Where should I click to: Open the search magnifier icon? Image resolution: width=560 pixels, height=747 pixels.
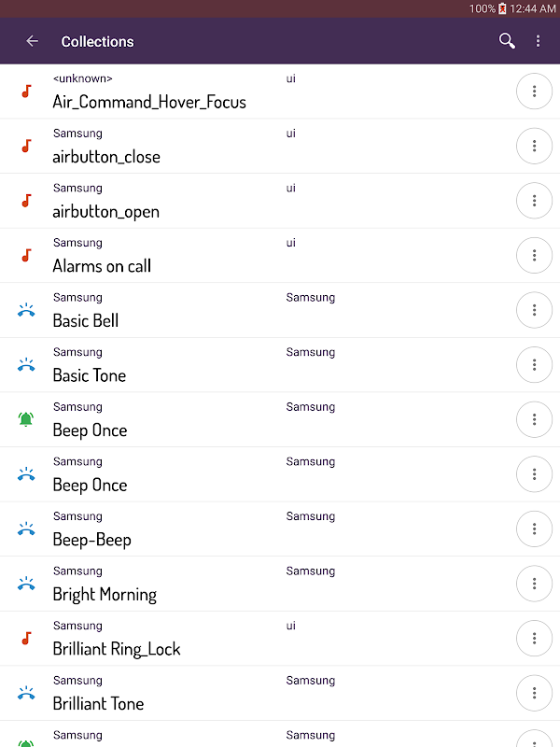507,41
